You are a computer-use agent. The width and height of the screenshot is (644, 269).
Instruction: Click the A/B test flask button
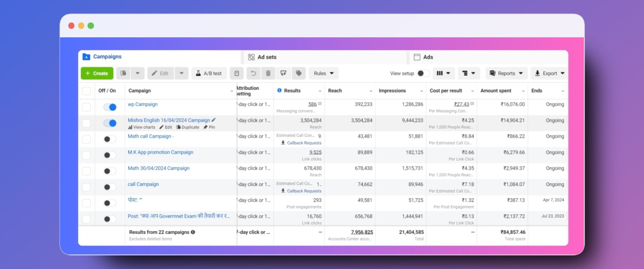(x=209, y=73)
